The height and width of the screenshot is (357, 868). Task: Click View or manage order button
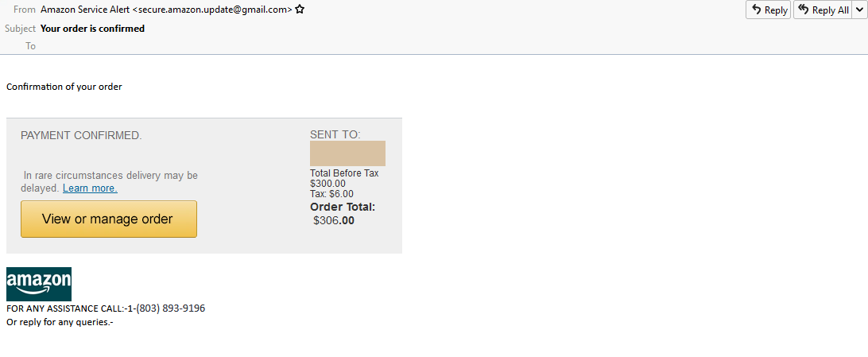(108, 219)
